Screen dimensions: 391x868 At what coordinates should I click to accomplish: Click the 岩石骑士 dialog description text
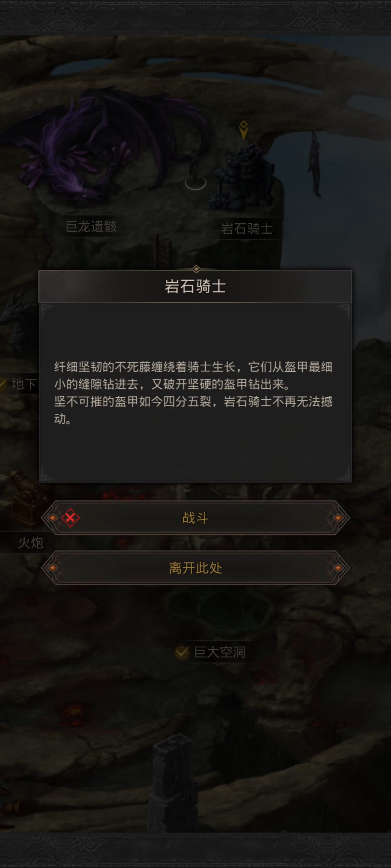tap(193, 393)
